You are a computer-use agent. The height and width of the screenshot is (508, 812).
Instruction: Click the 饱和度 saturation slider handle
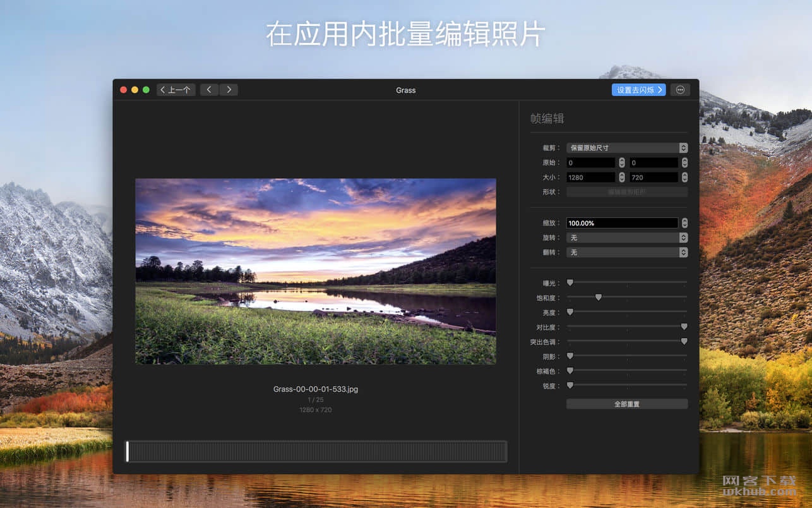coord(599,297)
